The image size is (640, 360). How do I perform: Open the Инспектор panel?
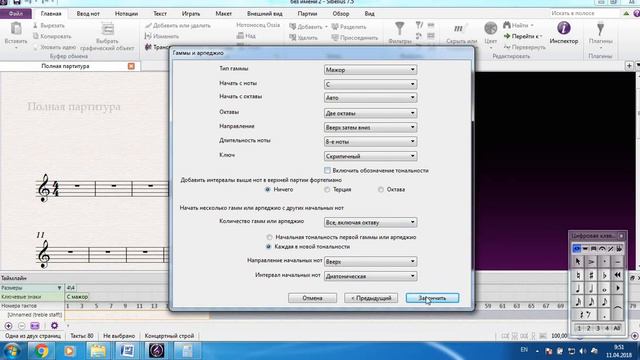564,33
